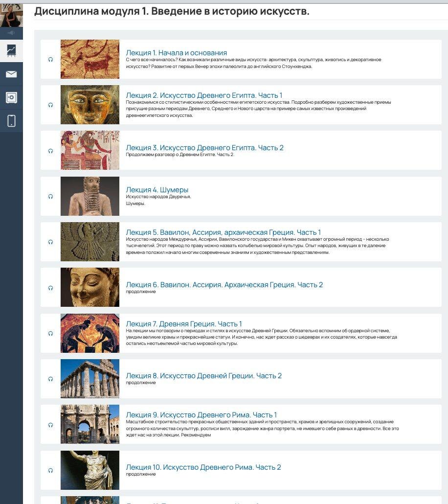Click headphone icon for Лекция 1
This screenshot has width=448, height=504.
50,60
